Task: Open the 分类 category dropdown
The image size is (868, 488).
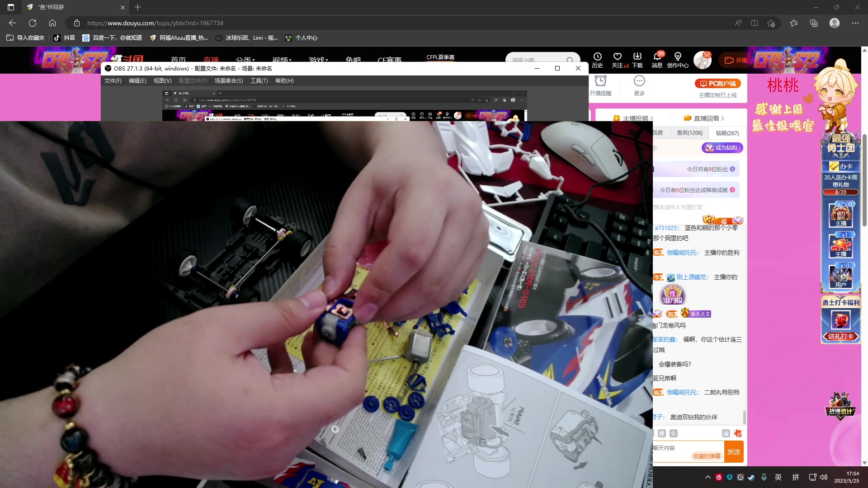Action: point(245,59)
